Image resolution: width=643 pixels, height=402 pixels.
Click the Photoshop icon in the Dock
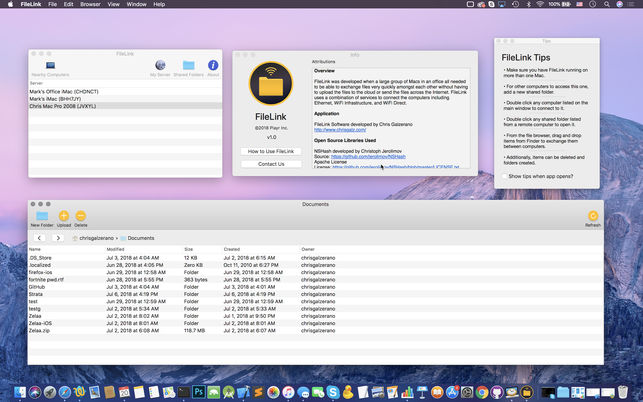pos(199,390)
